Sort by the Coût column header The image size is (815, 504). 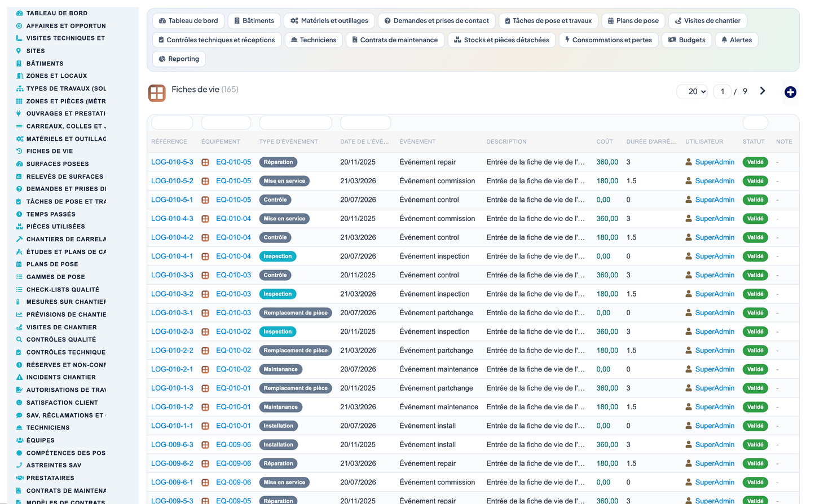click(605, 142)
